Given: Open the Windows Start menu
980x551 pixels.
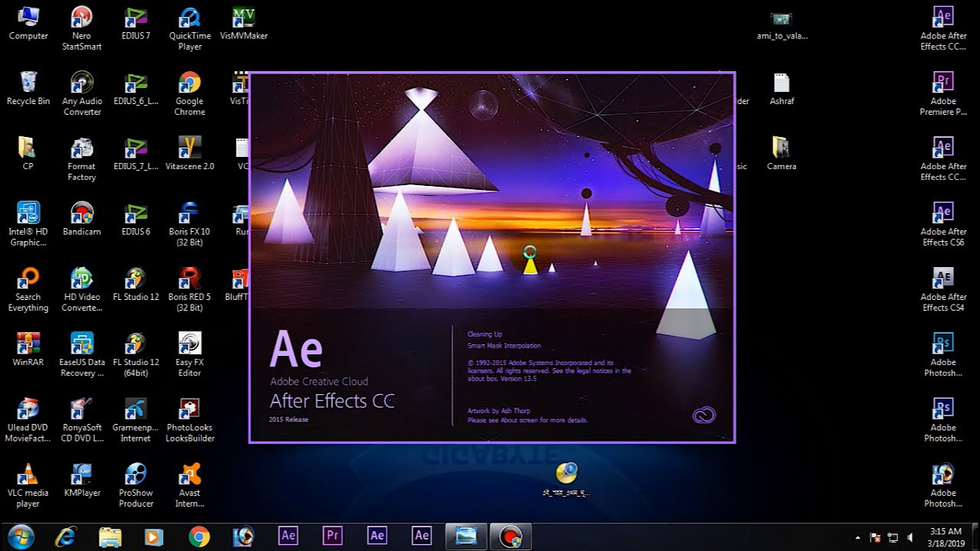Looking at the screenshot, I should coord(21,536).
